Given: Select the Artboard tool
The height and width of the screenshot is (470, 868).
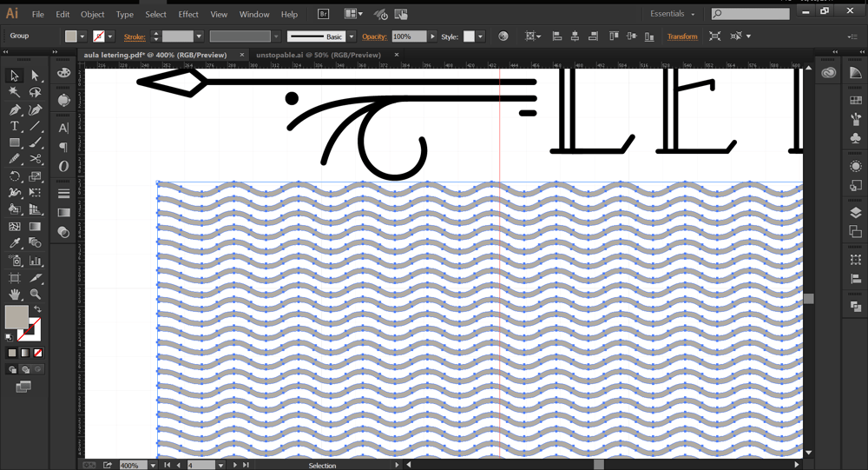Looking at the screenshot, I should pos(15,278).
